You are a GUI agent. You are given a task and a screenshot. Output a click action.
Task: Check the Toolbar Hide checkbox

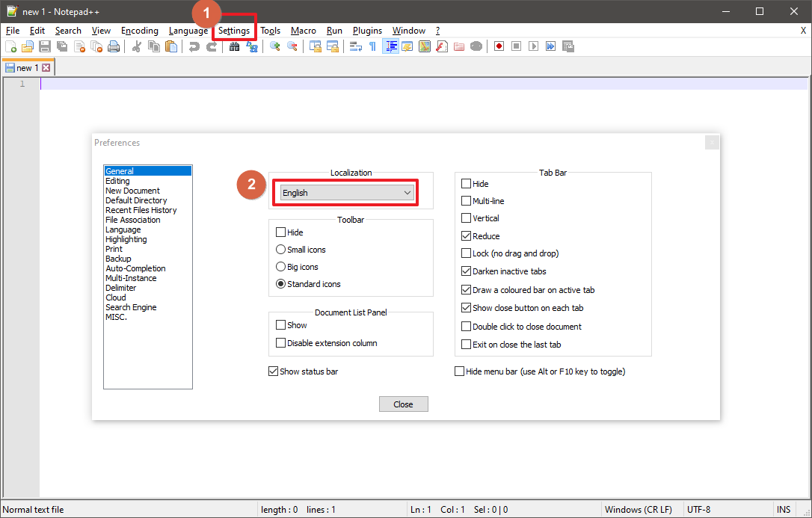point(280,232)
